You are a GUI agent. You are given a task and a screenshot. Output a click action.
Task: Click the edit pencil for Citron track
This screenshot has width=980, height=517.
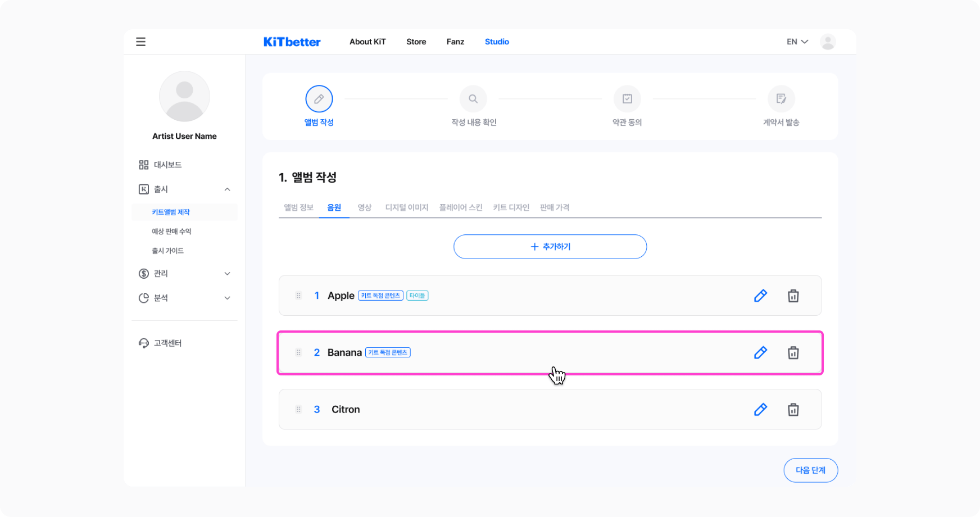click(760, 410)
